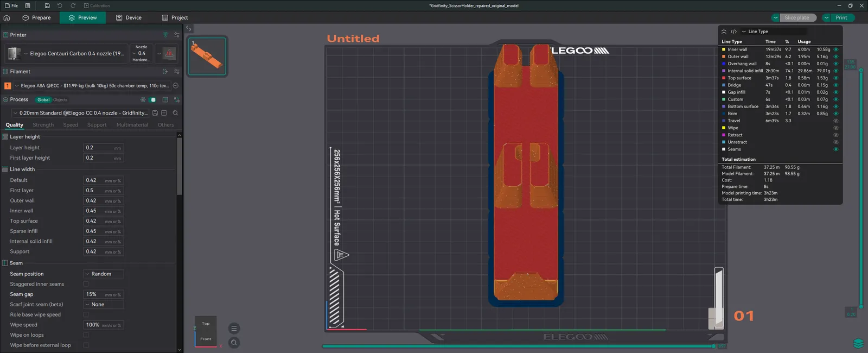Click the round magnifier button in canvas
868x353 pixels.
tap(234, 342)
